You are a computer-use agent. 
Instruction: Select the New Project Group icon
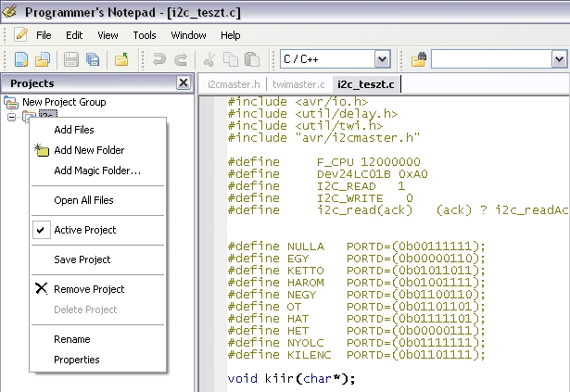(11, 102)
